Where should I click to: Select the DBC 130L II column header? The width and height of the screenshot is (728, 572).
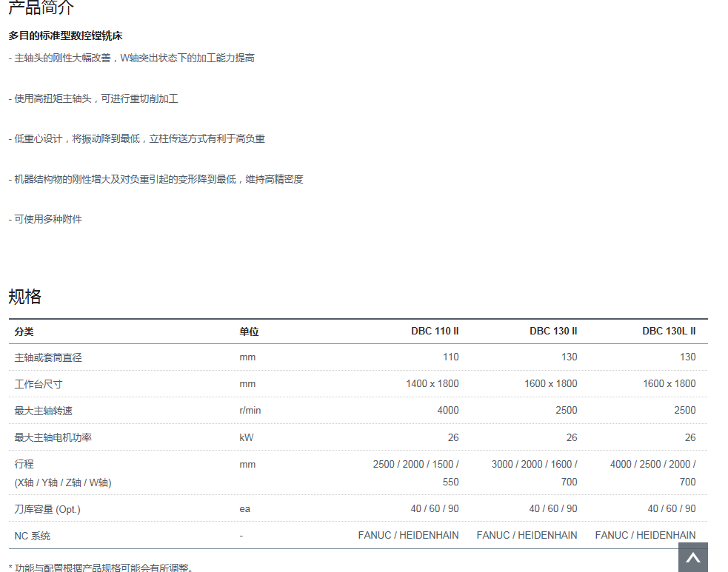(669, 332)
